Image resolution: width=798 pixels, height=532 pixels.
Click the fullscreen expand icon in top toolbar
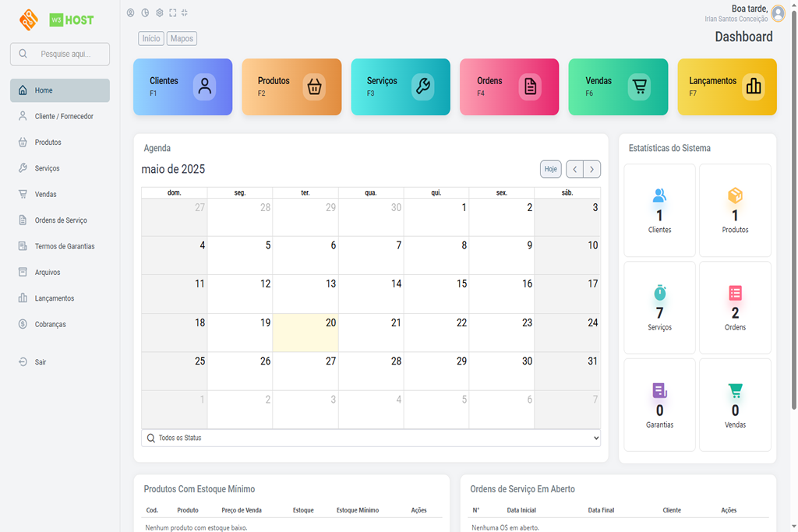pos(172,12)
